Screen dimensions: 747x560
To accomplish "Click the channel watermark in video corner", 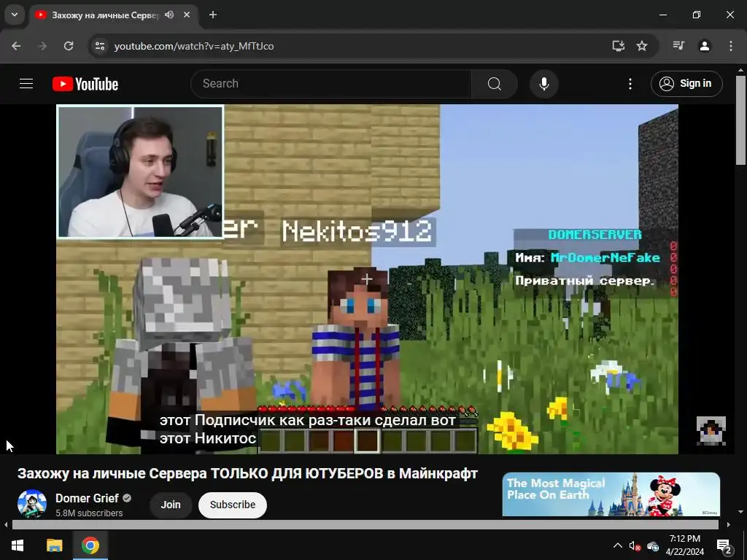I will click(x=711, y=430).
